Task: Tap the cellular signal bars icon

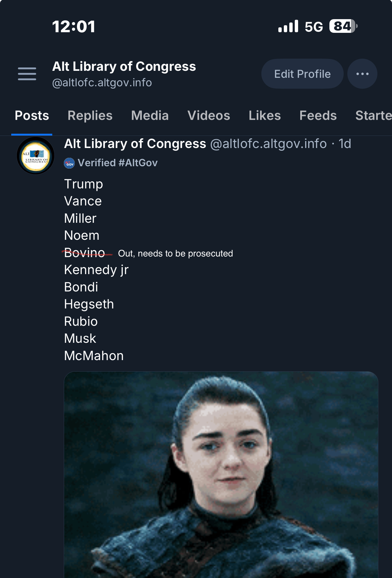Action: tap(288, 26)
